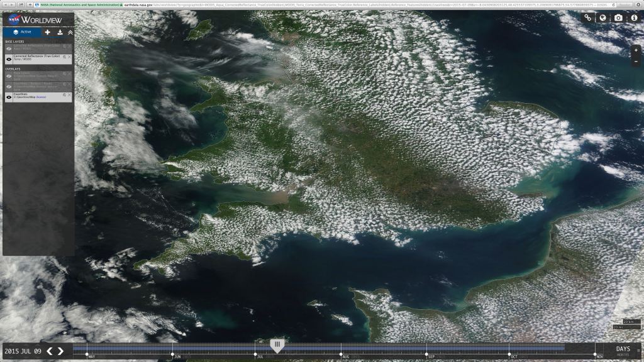Click the browser share button

[21, 4]
